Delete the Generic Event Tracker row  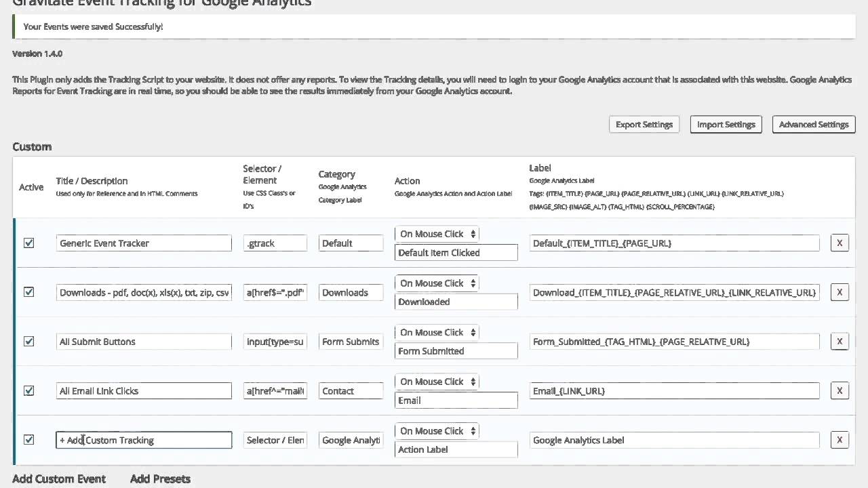point(840,243)
